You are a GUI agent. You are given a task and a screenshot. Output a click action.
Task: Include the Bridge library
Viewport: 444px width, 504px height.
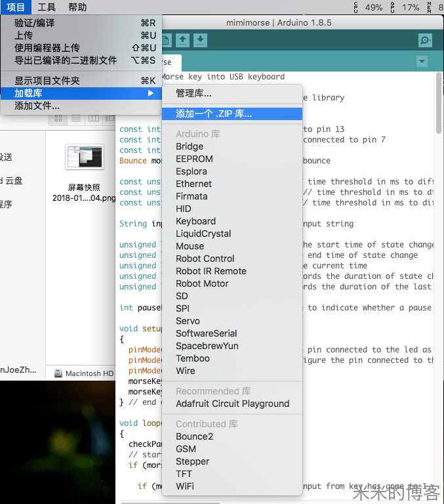point(232,146)
